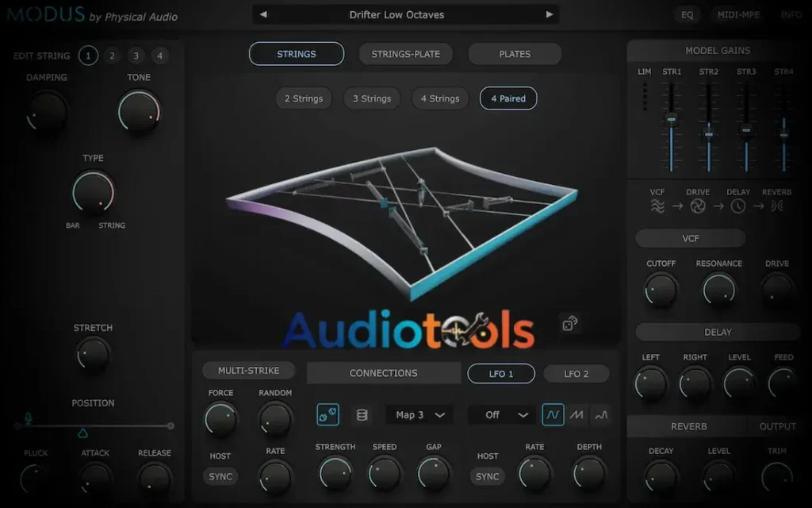Choose the random smooth LFO waveform shape
Image resolution: width=812 pixels, height=508 pixels.
pos(601,414)
